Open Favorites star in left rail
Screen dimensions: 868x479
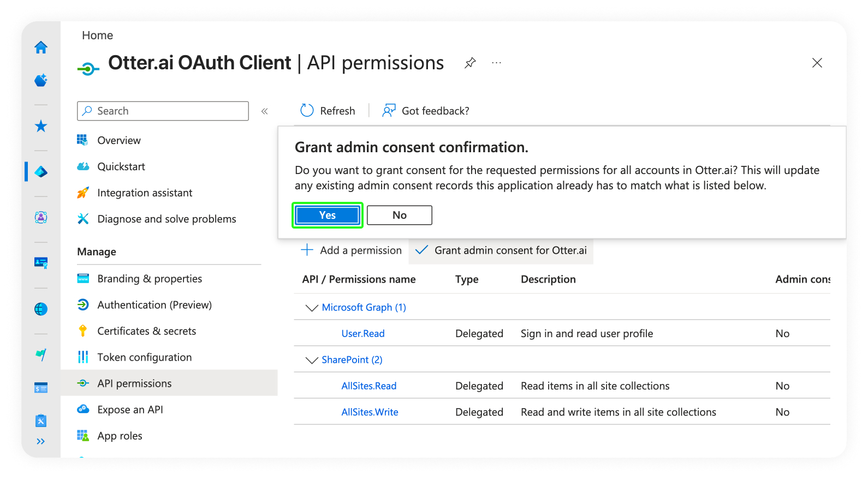(41, 127)
